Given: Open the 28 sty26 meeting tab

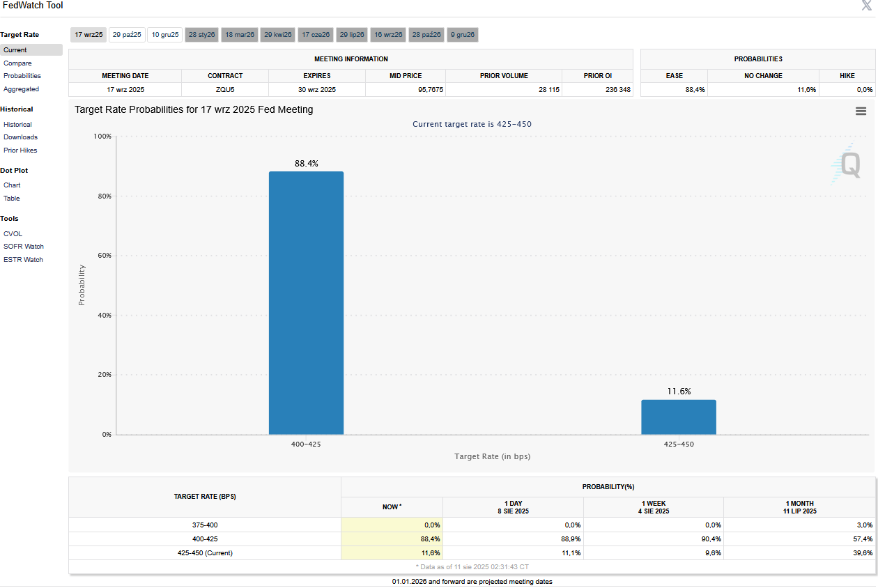Looking at the screenshot, I should click(202, 35).
